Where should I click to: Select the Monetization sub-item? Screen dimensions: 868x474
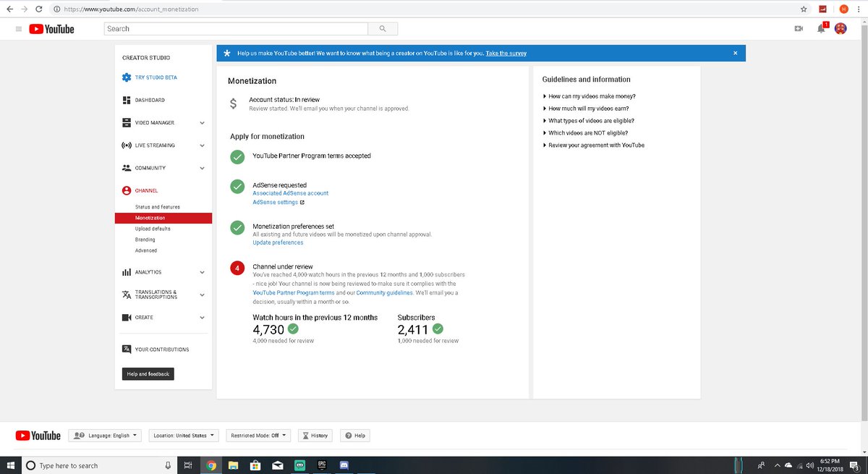point(163,218)
